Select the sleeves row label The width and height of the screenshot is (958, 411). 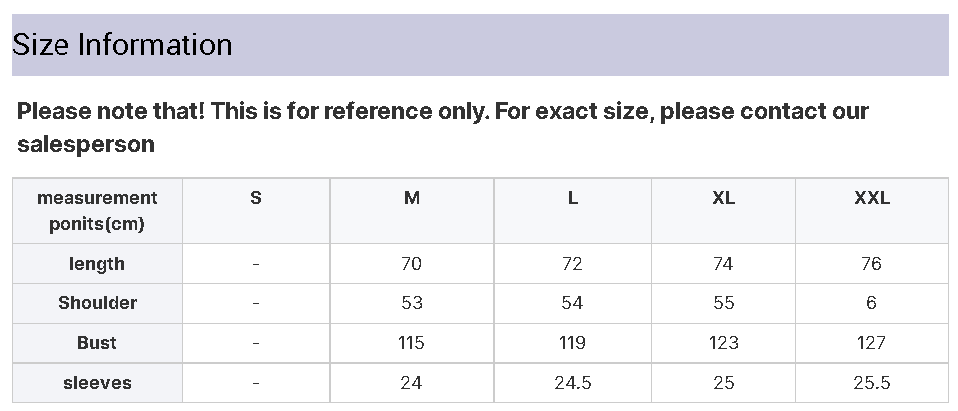point(97,383)
